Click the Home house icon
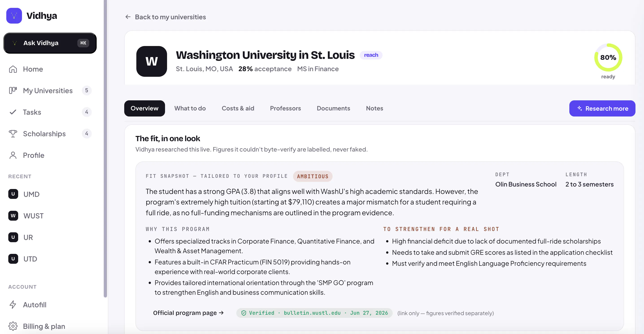Viewport: 644px width, 334px height. (x=13, y=69)
